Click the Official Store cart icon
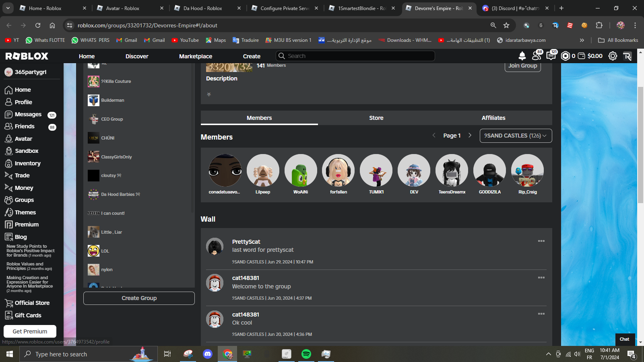Viewport: 644px width, 362px height. 8,303
